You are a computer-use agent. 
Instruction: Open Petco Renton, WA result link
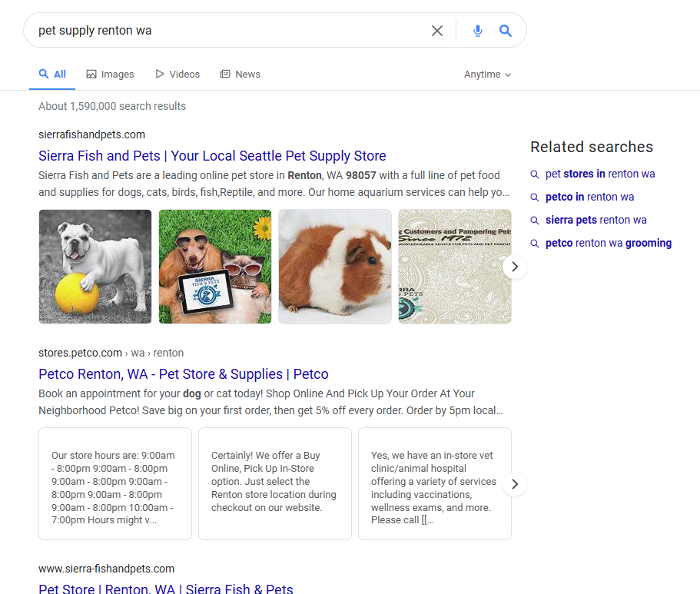point(184,374)
